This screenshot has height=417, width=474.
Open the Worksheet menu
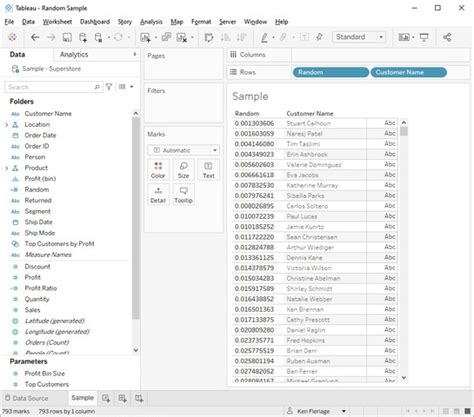pos(57,22)
